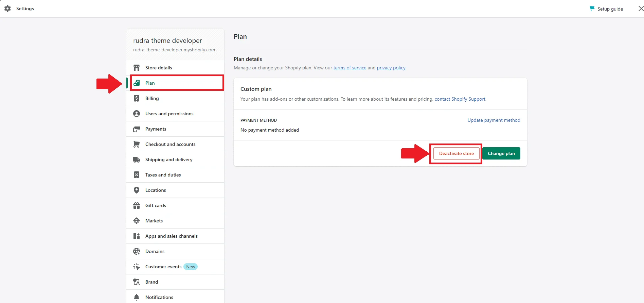Viewport: 644px width, 303px height.
Task: Click the New badge beside Customer events
Action: pyautogui.click(x=191, y=267)
